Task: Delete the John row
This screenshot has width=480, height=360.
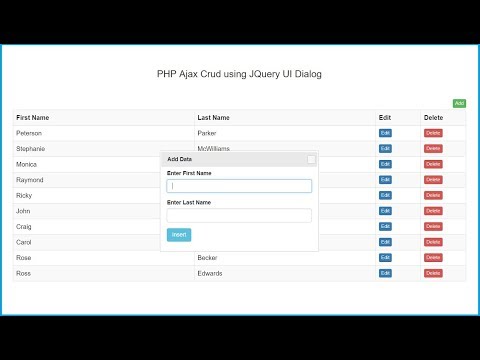Action: 433,211
